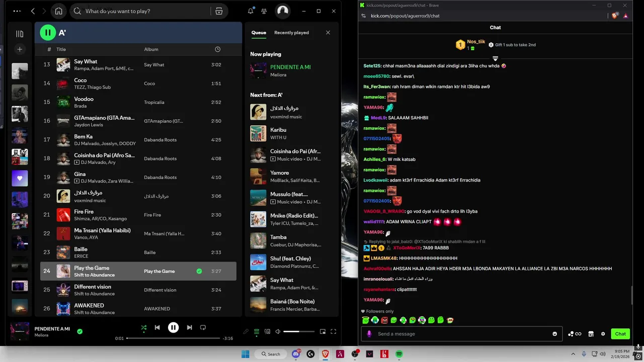
Task: Sort tracks by duration clock icon
Action: [x=217, y=49]
